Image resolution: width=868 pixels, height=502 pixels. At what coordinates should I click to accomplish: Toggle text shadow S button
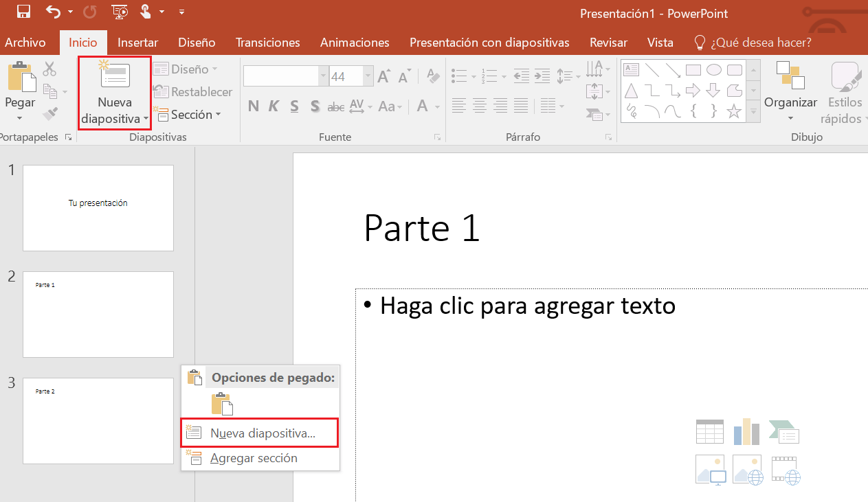315,106
